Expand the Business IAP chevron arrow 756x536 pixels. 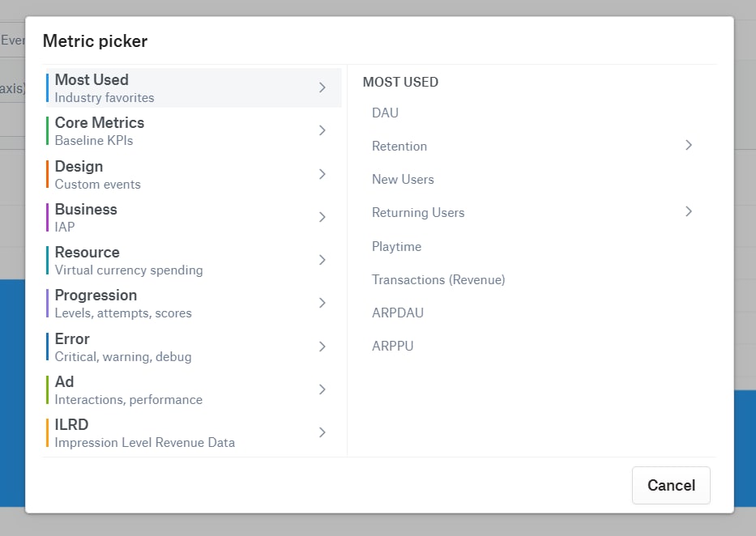[322, 217]
